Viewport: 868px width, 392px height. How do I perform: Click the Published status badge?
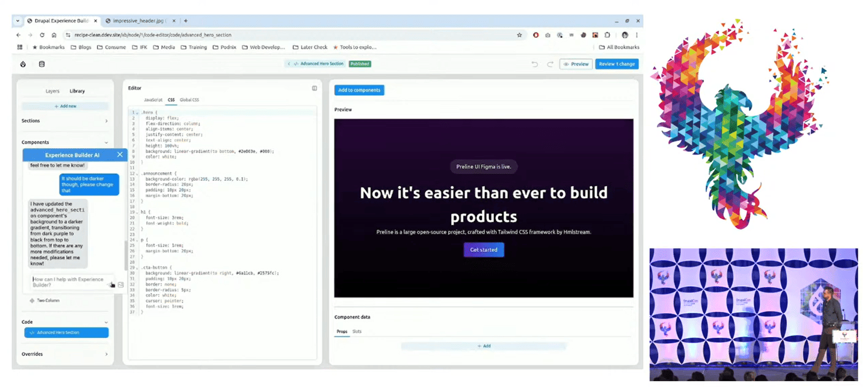360,64
